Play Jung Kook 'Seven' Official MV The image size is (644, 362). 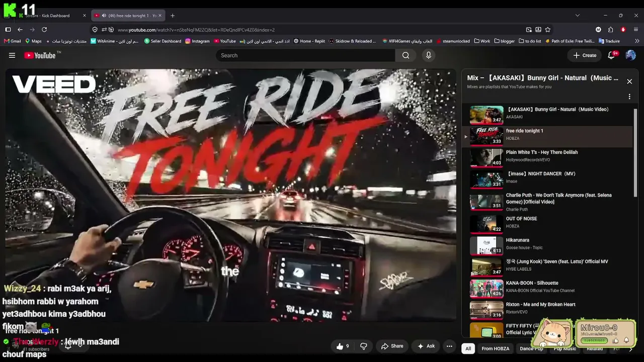pyautogui.click(x=548, y=267)
